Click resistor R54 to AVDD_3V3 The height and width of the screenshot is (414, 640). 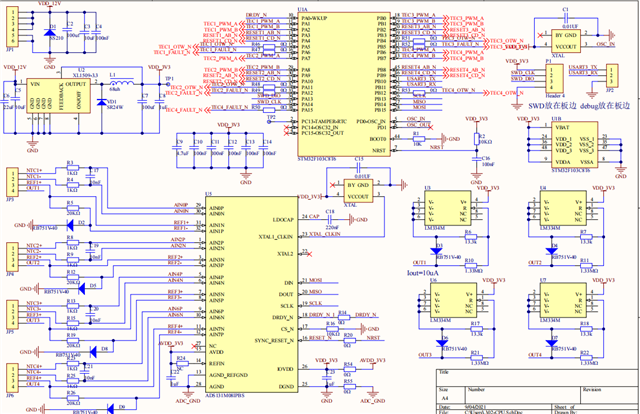tap(348, 369)
